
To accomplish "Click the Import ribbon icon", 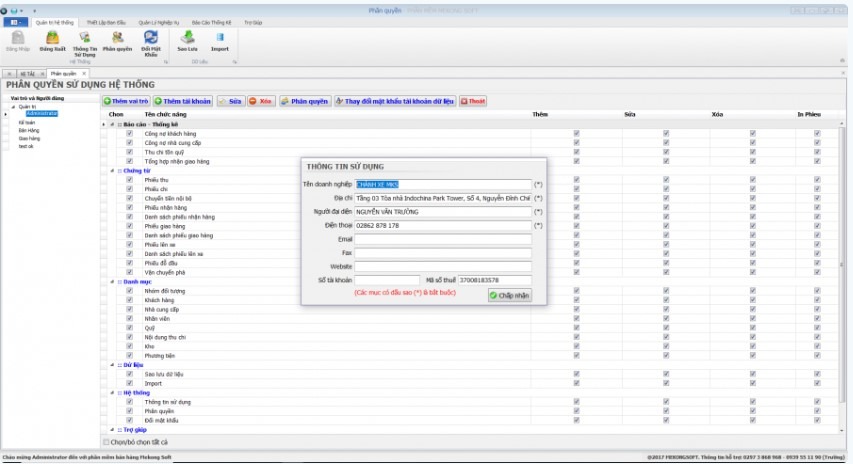I will coord(219,40).
